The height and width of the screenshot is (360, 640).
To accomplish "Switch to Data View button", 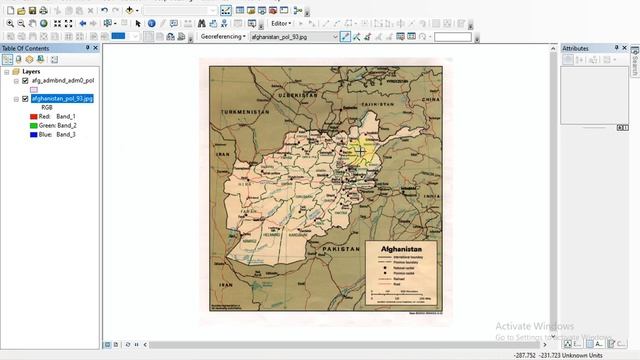I will coord(107,345).
